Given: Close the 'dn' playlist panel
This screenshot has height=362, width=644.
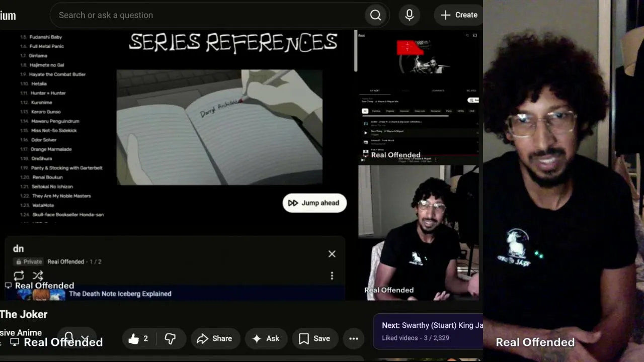Looking at the screenshot, I should pos(332,254).
